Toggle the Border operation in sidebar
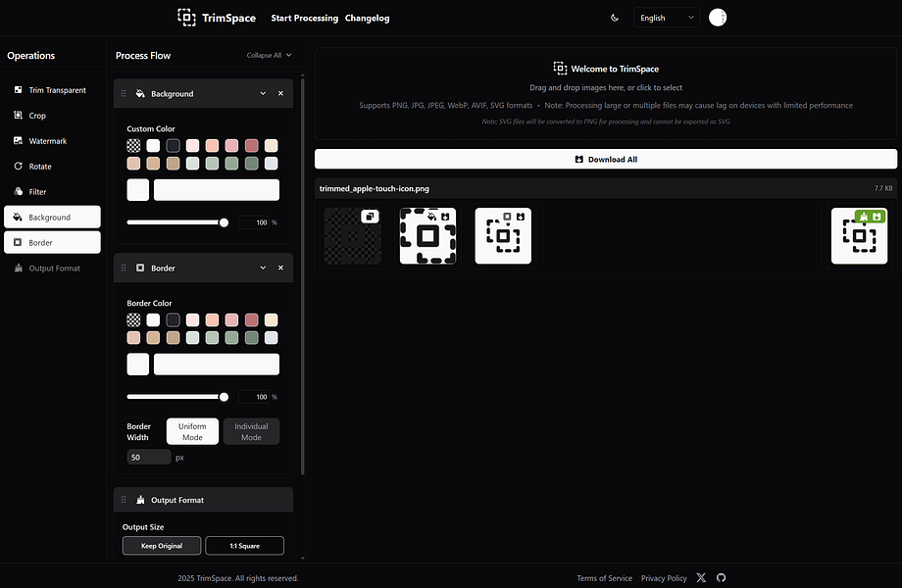 (x=52, y=242)
